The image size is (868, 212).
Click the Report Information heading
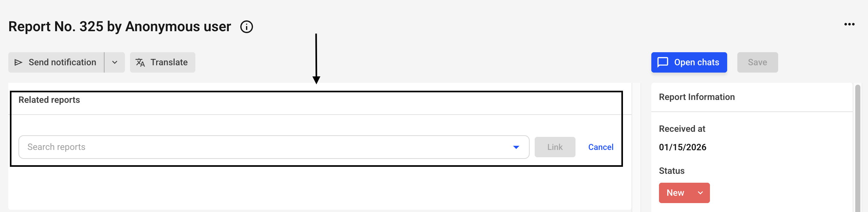(x=697, y=97)
